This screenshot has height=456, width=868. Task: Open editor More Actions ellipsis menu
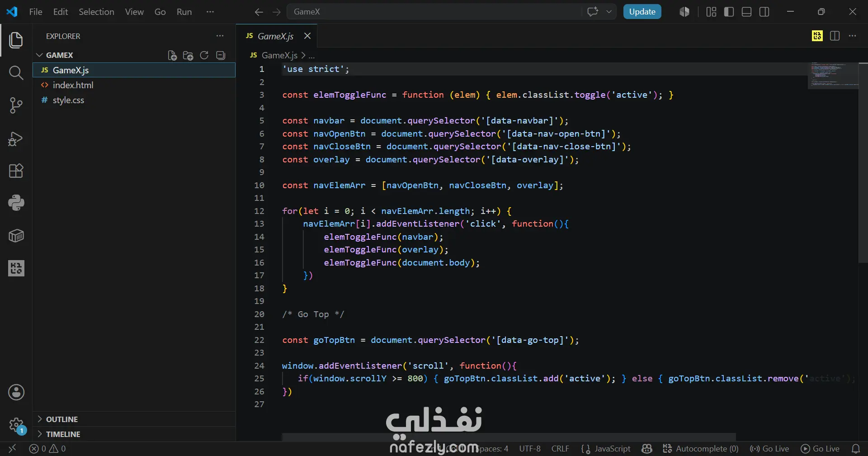pos(853,36)
